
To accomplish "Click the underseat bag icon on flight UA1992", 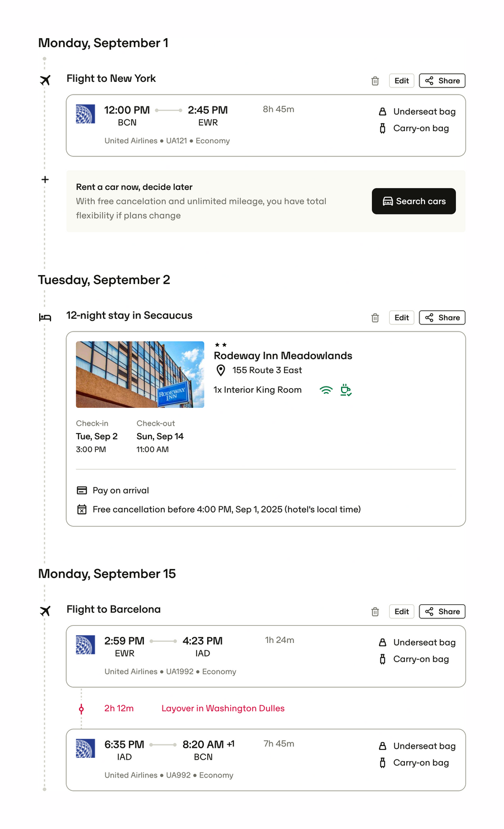I will click(x=382, y=642).
